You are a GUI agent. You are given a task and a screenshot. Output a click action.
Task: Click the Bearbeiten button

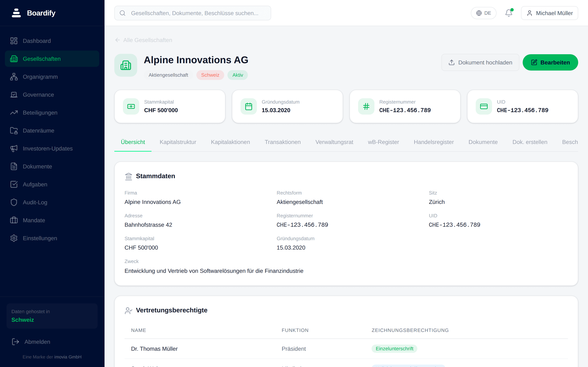pyautogui.click(x=550, y=62)
